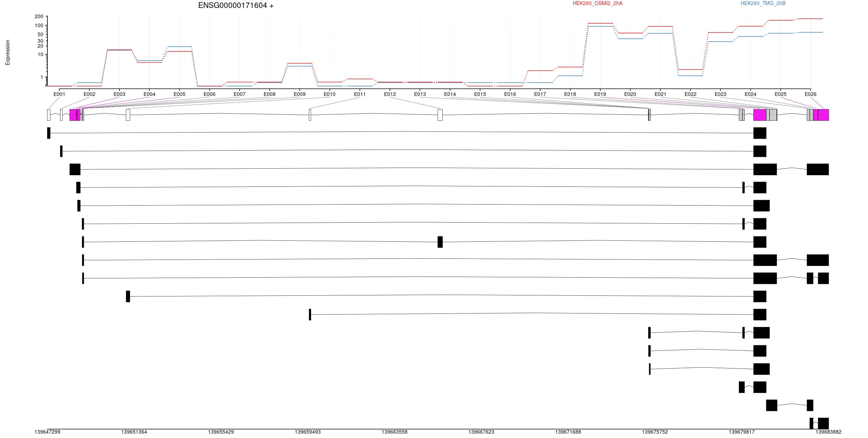Click exon label E012
This screenshot has height=438, width=868.
pos(390,94)
